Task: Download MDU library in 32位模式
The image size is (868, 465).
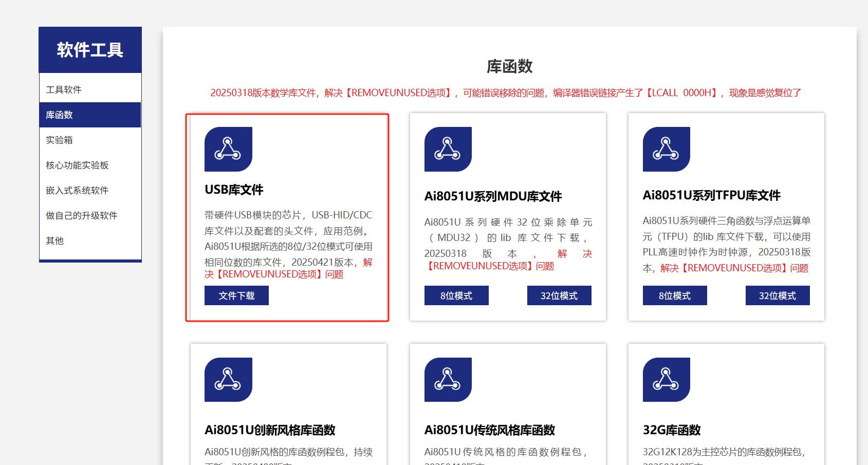Action: point(559,295)
